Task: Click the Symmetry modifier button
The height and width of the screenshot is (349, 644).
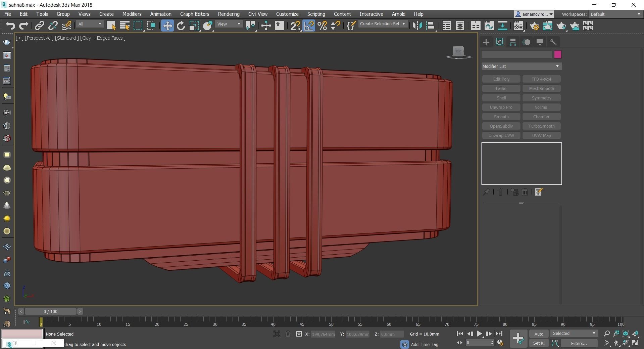Action: (541, 98)
